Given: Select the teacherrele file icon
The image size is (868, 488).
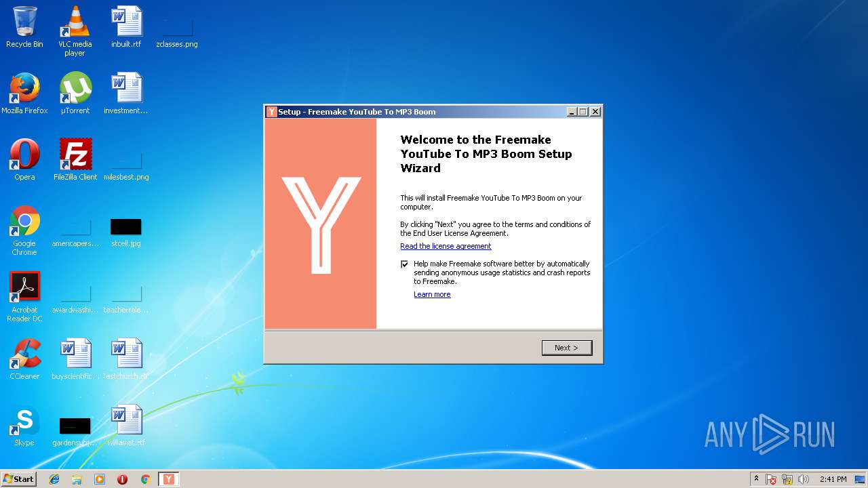Looking at the screenshot, I should (126, 298).
